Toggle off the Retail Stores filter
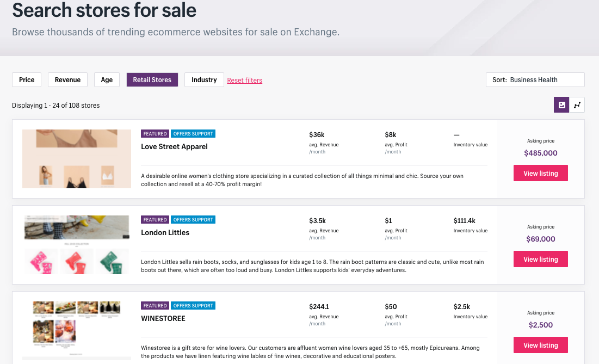This screenshot has width=599, height=364. click(x=152, y=79)
